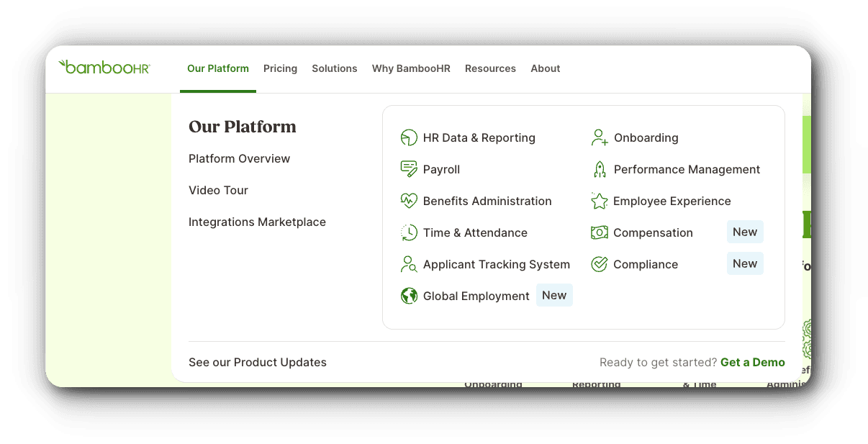
Task: Click the Compliance checkmark icon
Action: [x=598, y=264]
